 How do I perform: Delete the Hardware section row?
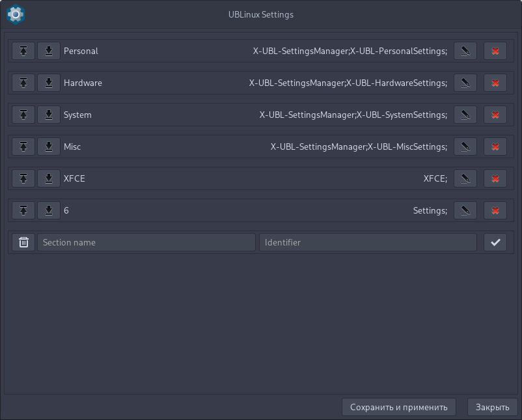click(495, 83)
